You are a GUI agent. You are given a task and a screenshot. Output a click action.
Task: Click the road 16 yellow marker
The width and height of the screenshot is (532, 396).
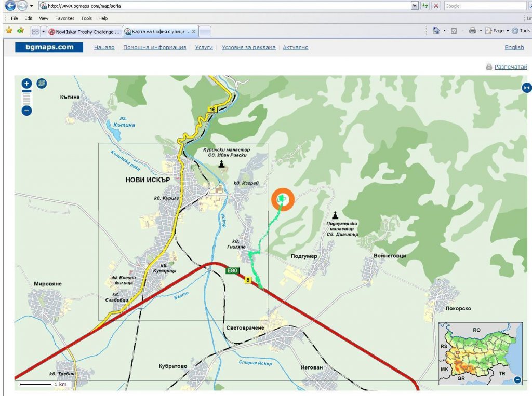[212, 109]
